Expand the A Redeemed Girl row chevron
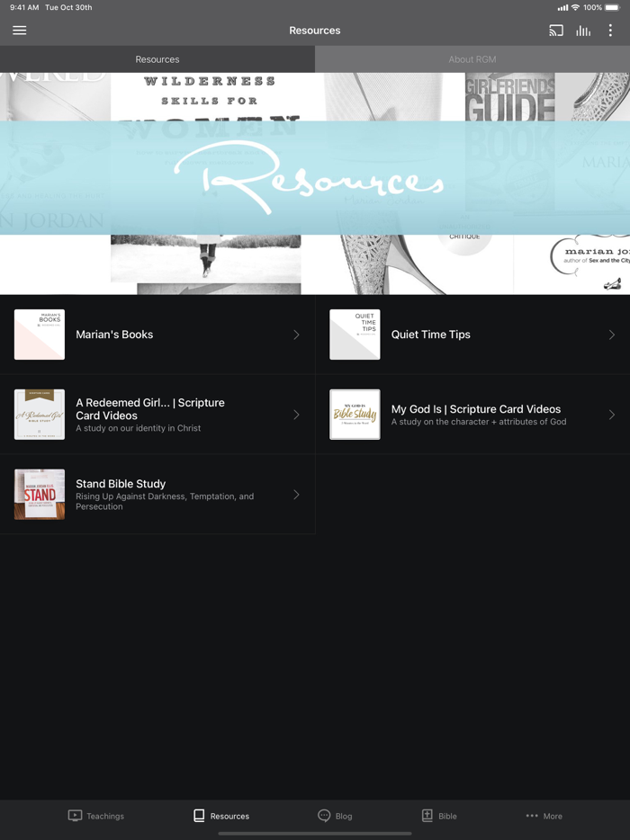Image resolution: width=630 pixels, height=840 pixels. 296,414
